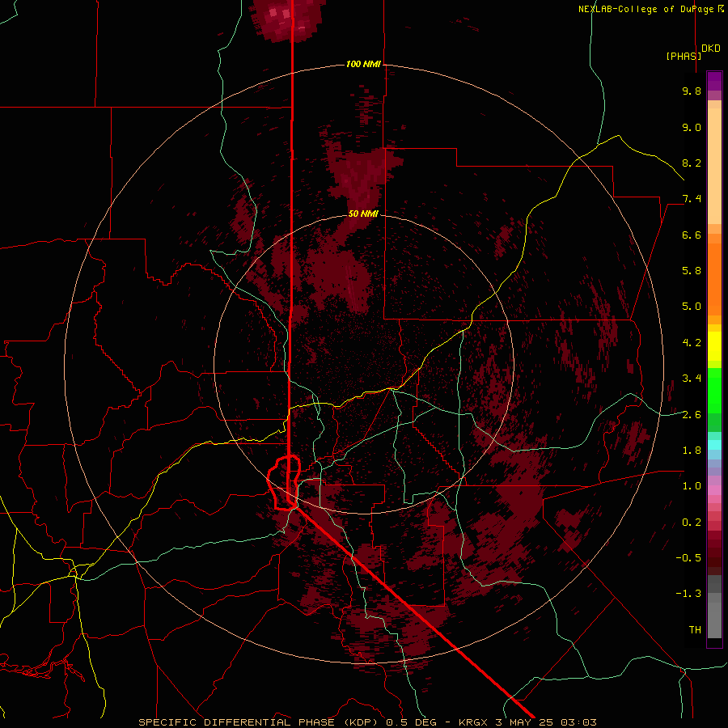Click the 50 NMI range ring label

click(x=363, y=214)
